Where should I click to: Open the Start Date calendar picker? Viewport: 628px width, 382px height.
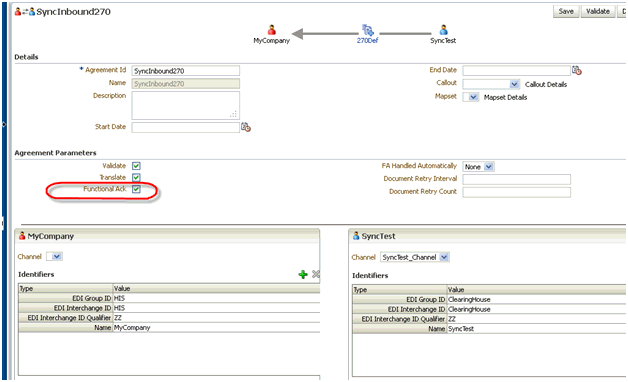(246, 127)
